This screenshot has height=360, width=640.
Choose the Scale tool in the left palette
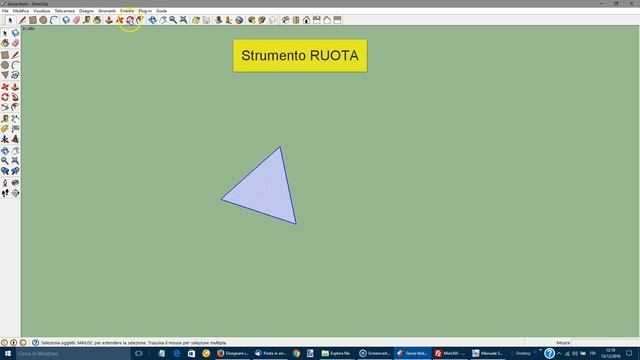click(x=5, y=107)
